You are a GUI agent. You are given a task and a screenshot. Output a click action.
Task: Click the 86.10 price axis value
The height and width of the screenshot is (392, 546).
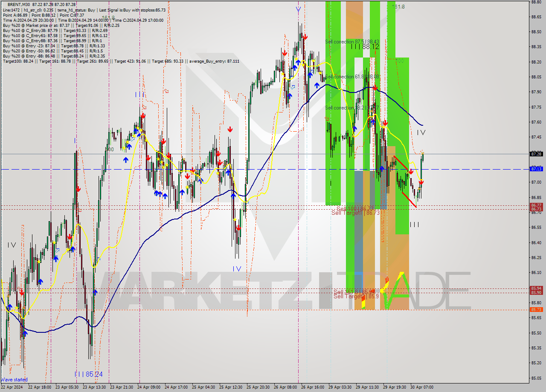click(536, 273)
